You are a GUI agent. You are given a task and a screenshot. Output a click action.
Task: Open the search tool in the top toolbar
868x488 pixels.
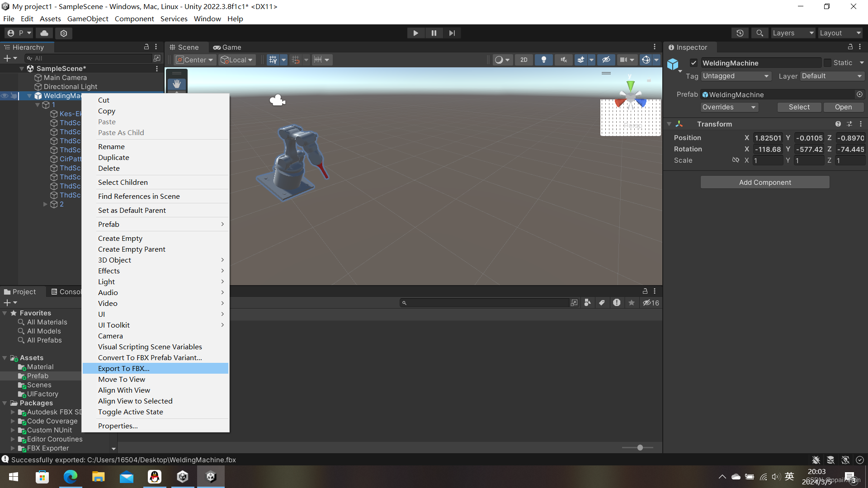759,33
